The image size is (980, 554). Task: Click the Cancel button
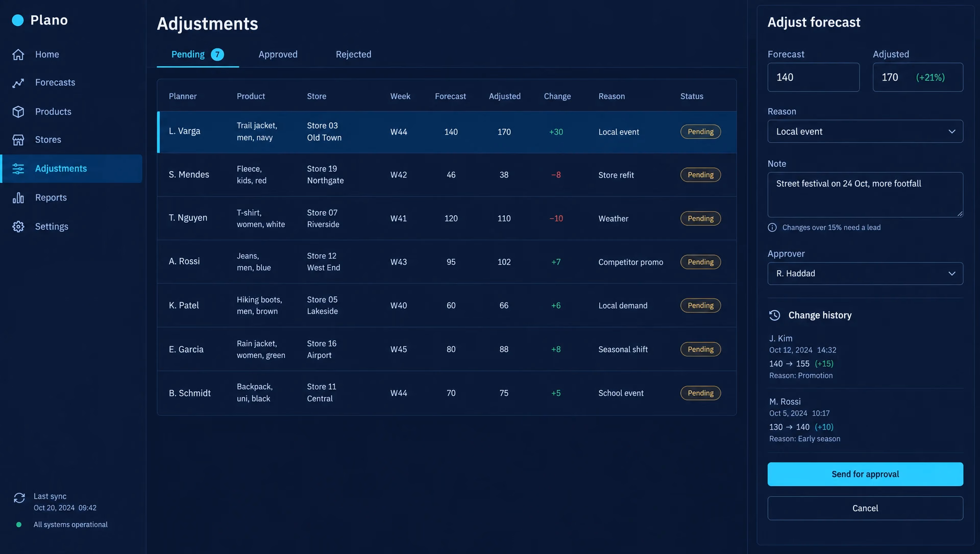pos(865,509)
